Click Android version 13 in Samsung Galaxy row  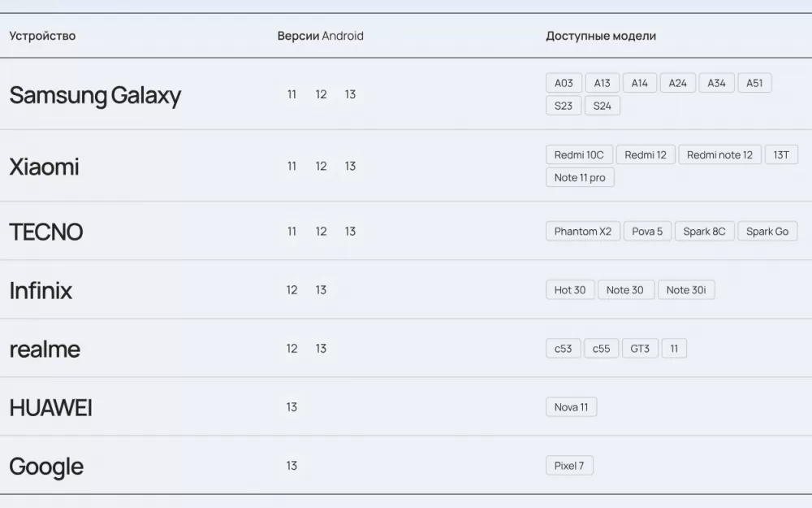(x=350, y=94)
